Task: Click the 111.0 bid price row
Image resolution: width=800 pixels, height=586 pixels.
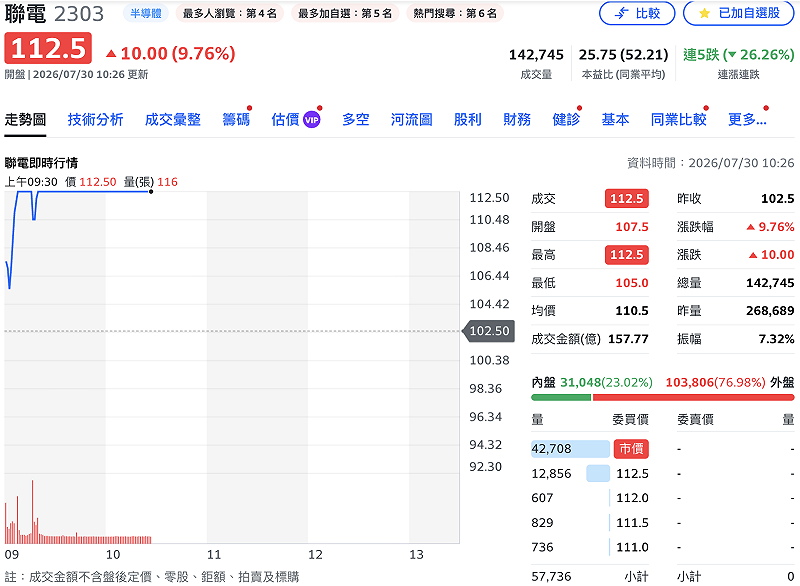Action: click(590, 547)
